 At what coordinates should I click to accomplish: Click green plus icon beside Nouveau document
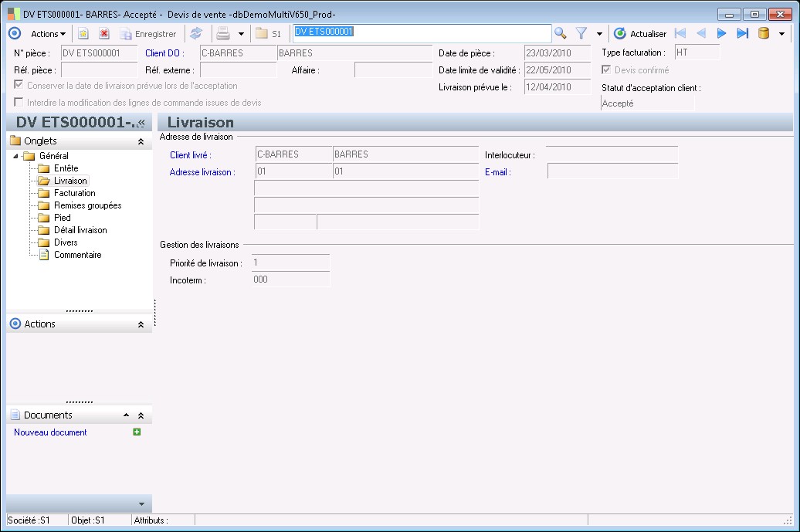[137, 432]
